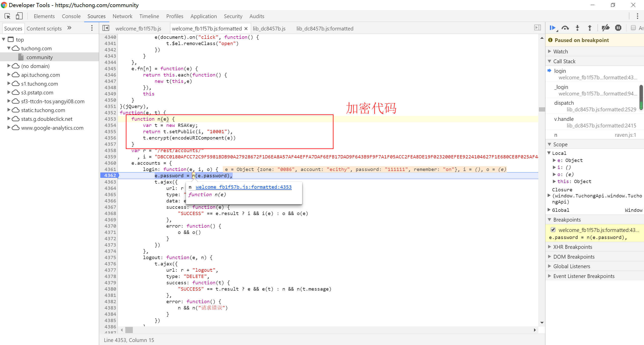Toggle breakpoint at line 4362 gutter
This screenshot has width=644, height=345.
pyautogui.click(x=110, y=176)
